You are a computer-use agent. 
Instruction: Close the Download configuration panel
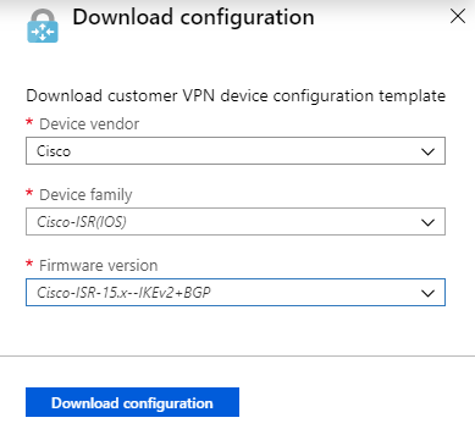(x=457, y=16)
